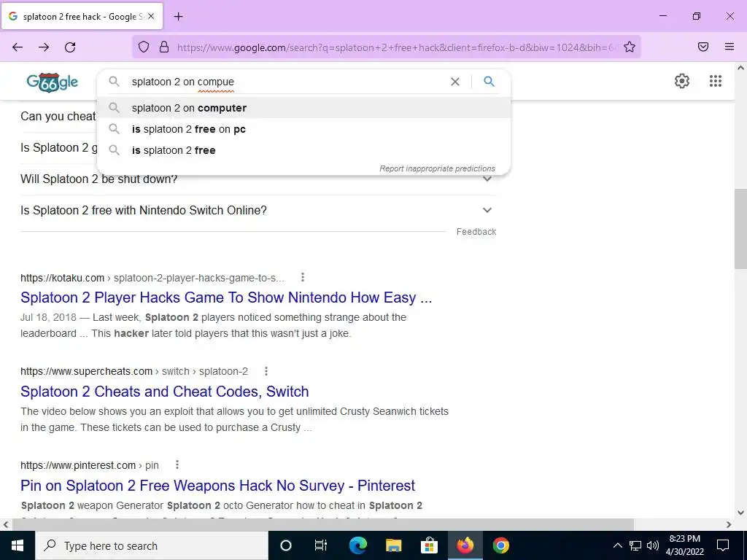Launch Google Chrome from the taskbar
The image size is (747, 560).
[x=500, y=545]
